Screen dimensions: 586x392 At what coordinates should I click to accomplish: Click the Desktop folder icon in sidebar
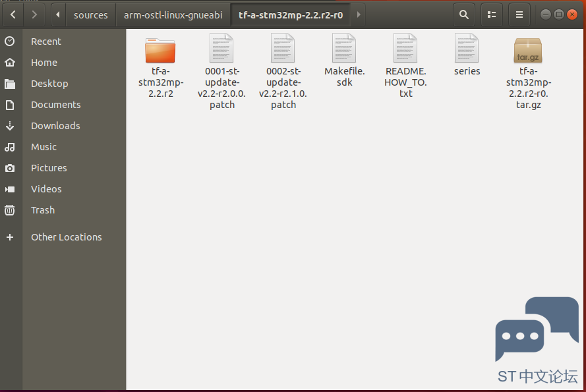pos(10,84)
